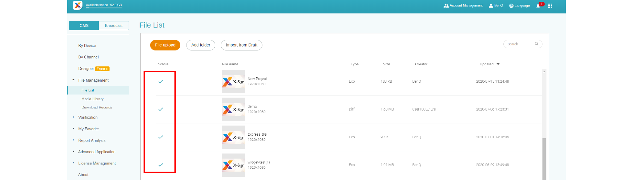644x180 pixels.
Task: Change the Language setting
Action: click(x=519, y=5)
